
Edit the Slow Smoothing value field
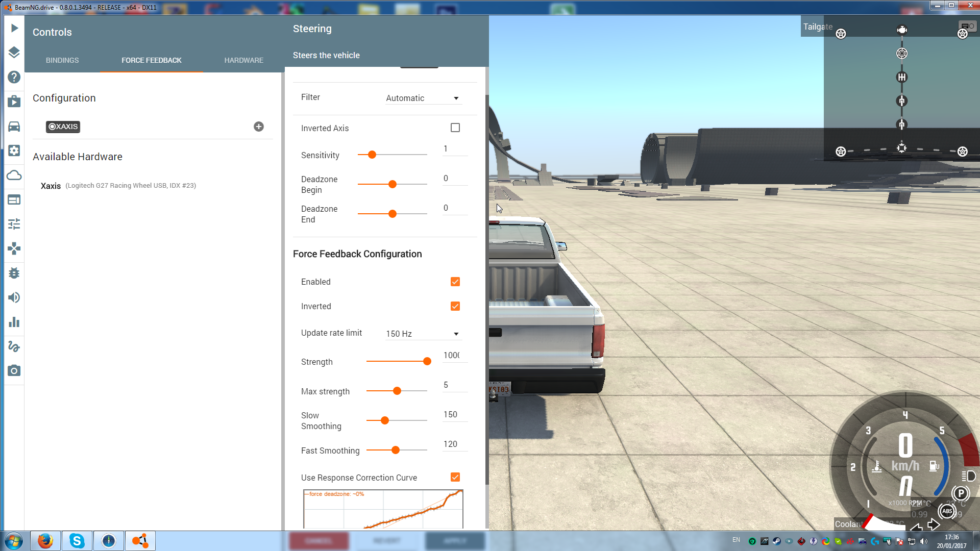coord(455,415)
